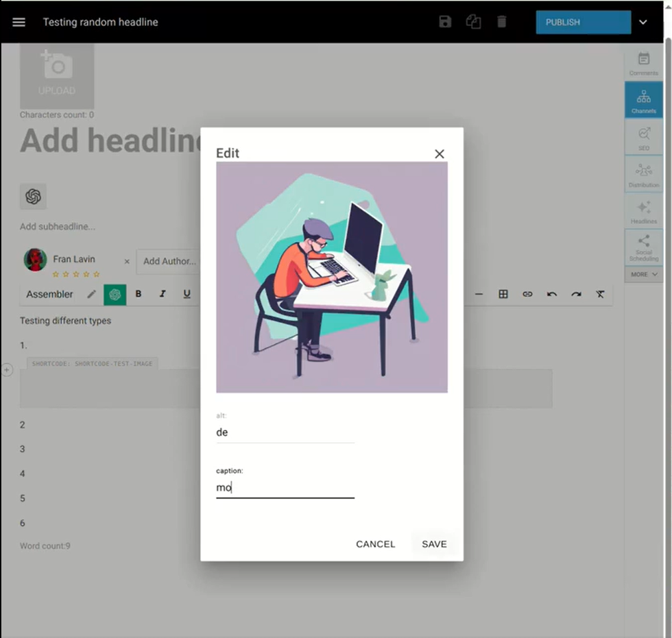Click the illustration image in Edit dialog

point(331,277)
